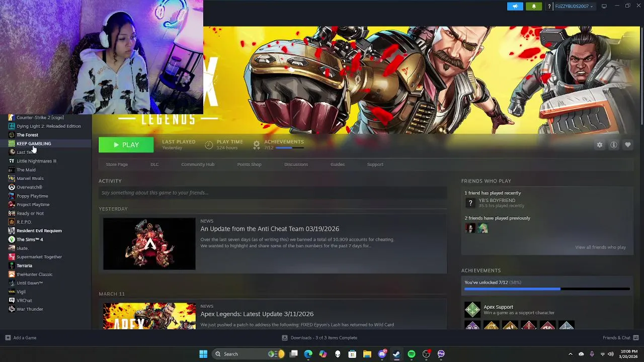Open the Points Shop tab
644x362 pixels.
click(x=249, y=164)
